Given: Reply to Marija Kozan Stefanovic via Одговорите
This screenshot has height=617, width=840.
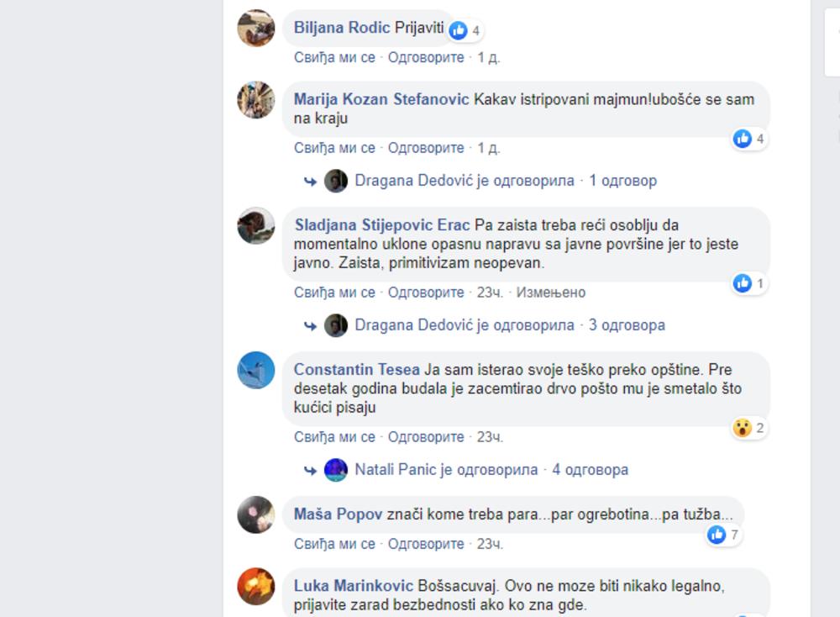Looking at the screenshot, I should (426, 148).
